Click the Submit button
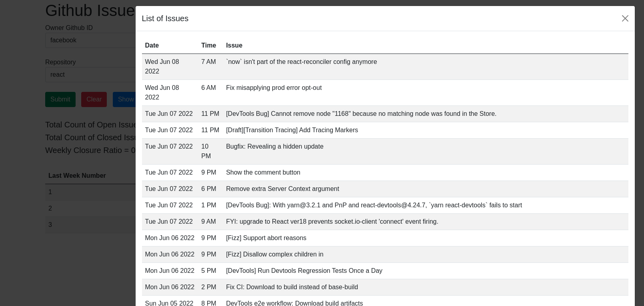The image size is (644, 306). point(60,99)
